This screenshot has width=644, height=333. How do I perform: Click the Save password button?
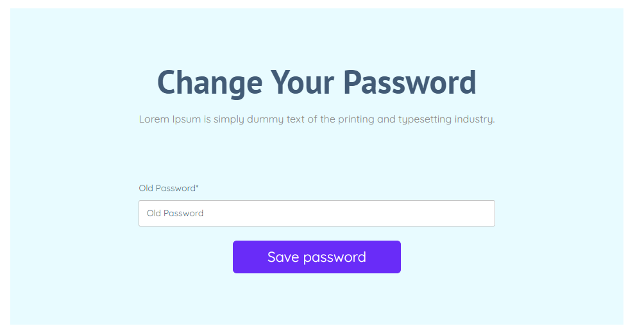(316, 257)
